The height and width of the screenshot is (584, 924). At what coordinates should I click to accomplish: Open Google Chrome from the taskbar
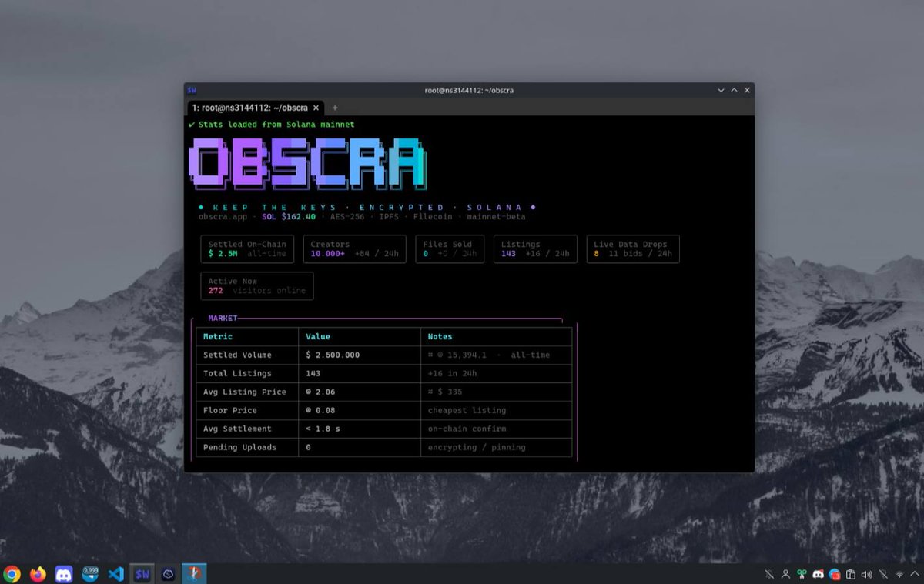coord(12,574)
